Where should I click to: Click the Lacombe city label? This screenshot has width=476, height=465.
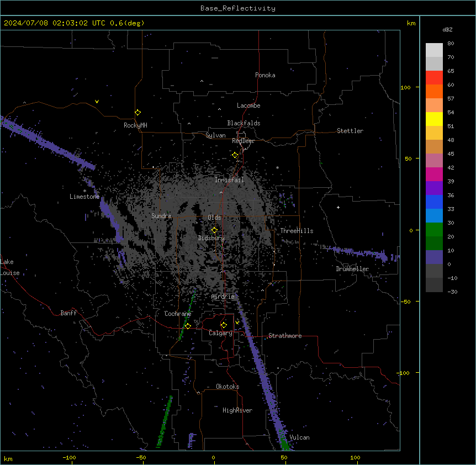(x=248, y=105)
